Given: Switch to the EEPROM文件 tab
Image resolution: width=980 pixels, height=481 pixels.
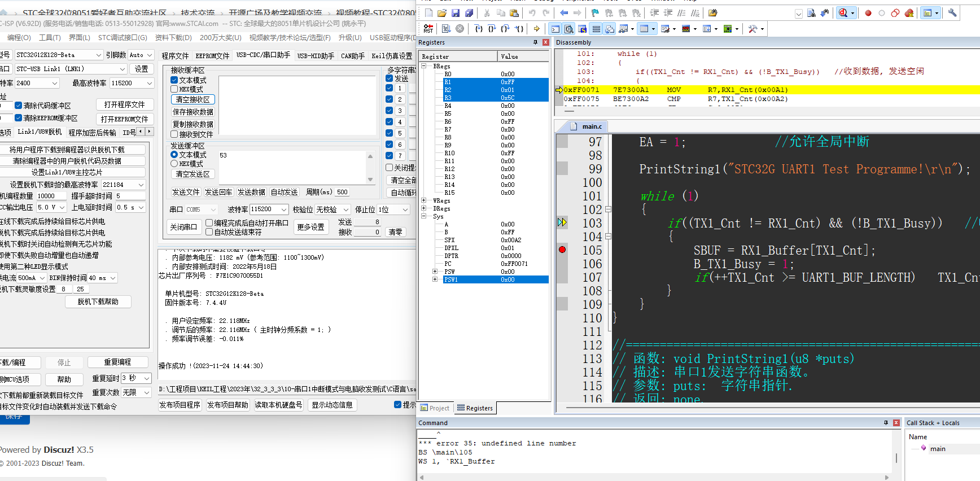Looking at the screenshot, I should (212, 56).
